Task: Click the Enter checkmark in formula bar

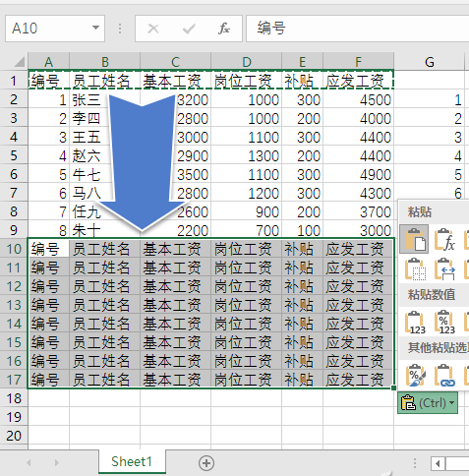Action: 189,29
